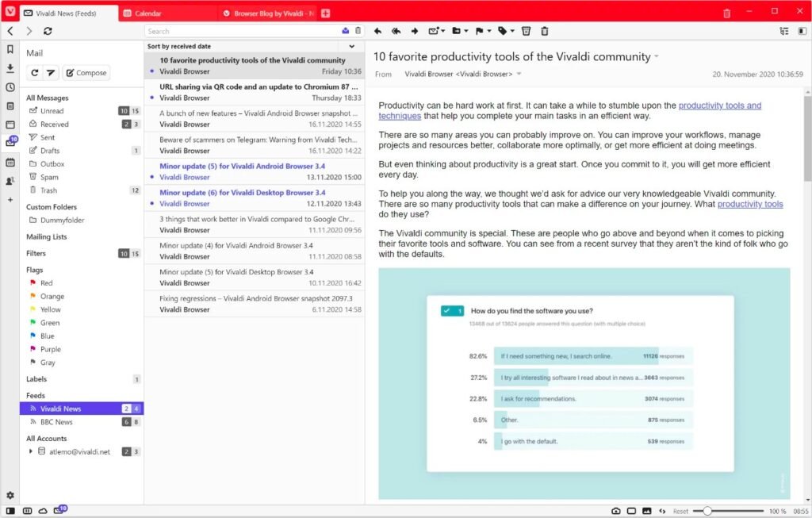Expand subject header dropdown arrow

pos(657,56)
